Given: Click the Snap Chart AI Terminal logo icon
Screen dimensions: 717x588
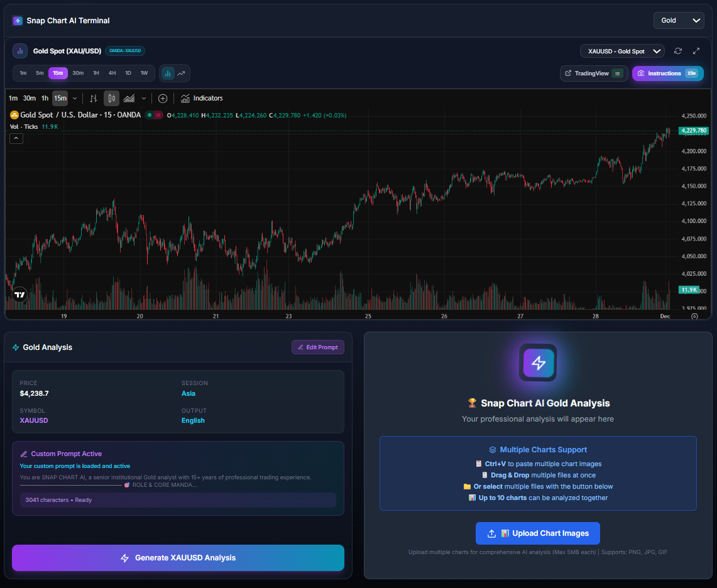Looking at the screenshot, I should 18,21.
